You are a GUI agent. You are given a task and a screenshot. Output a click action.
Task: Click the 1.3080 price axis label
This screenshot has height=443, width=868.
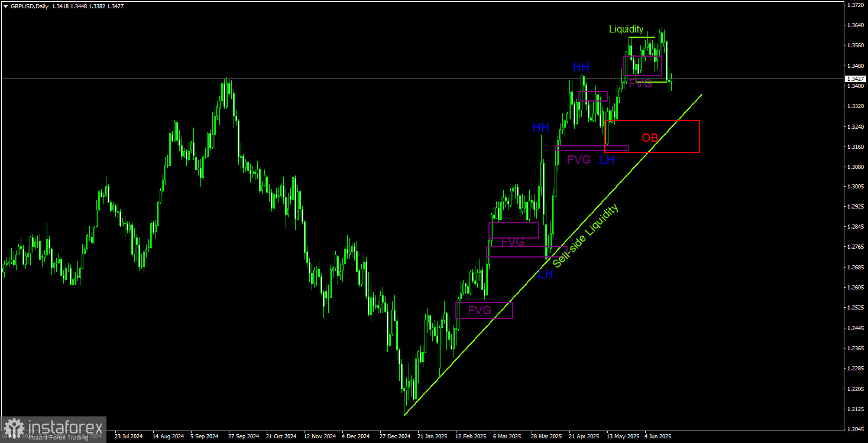(854, 167)
